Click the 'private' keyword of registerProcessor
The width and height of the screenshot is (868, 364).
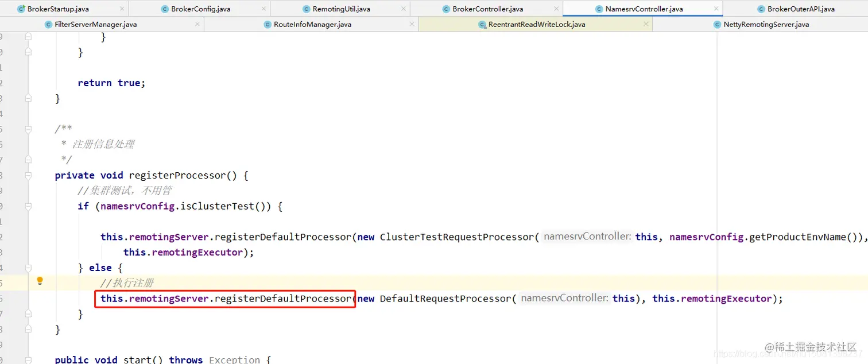pyautogui.click(x=75, y=175)
